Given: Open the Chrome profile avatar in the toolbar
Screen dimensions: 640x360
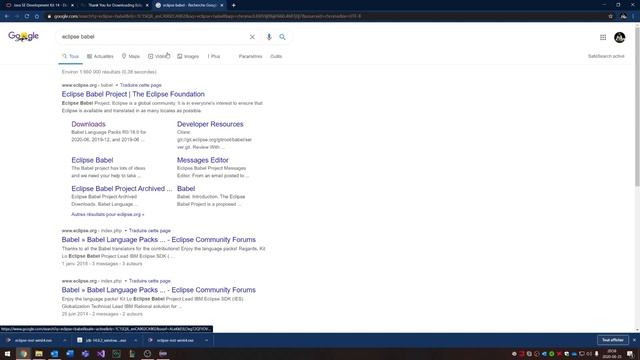Looking at the screenshot, I should tap(623, 16).
